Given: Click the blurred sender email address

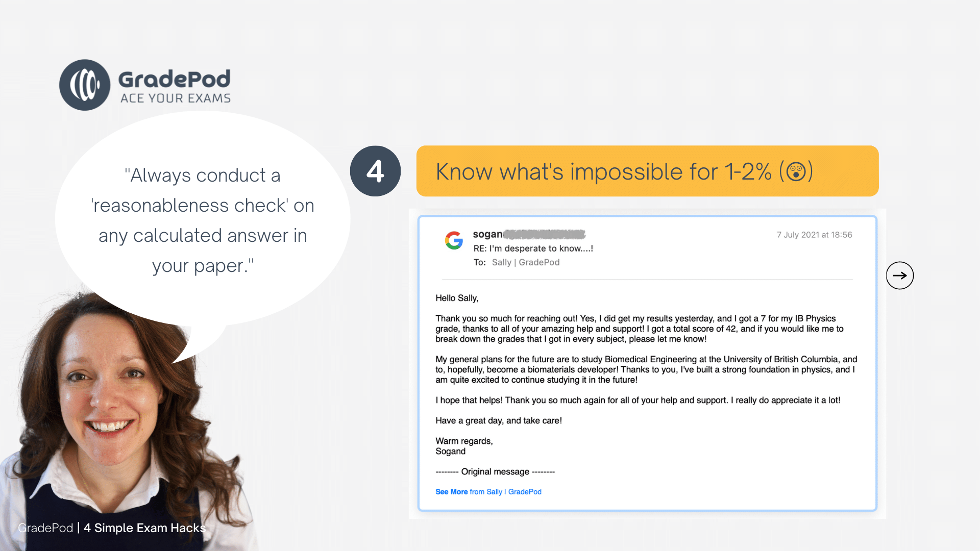Looking at the screenshot, I should coord(544,234).
